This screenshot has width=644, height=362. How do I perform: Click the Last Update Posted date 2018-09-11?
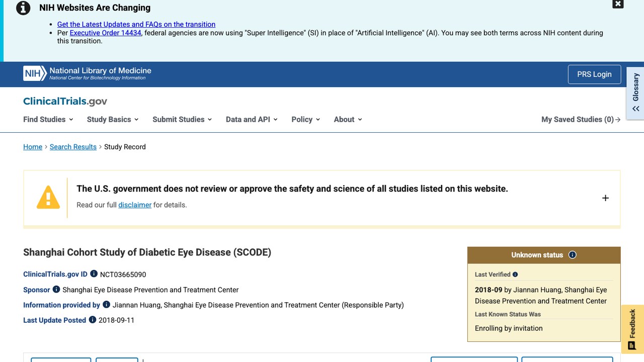click(x=117, y=320)
